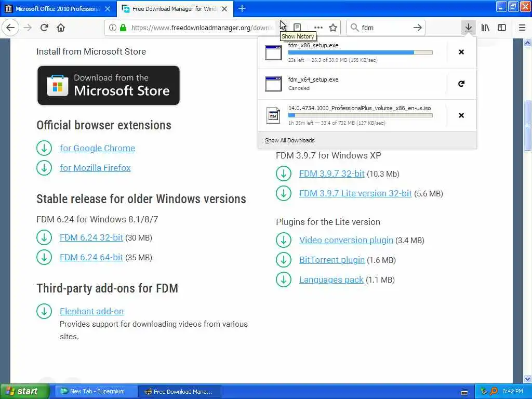Show site information icon in address bar
Screen dimensions: 532x399
112,28
